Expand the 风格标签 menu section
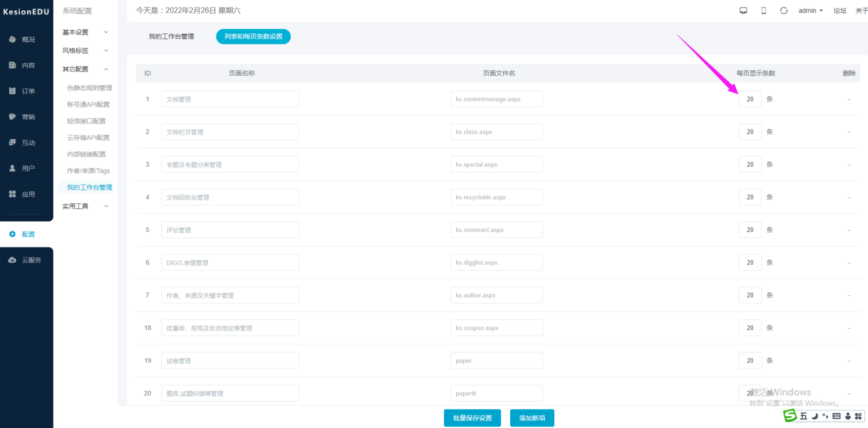Screen dimensions: 868x428 [x=85, y=50]
